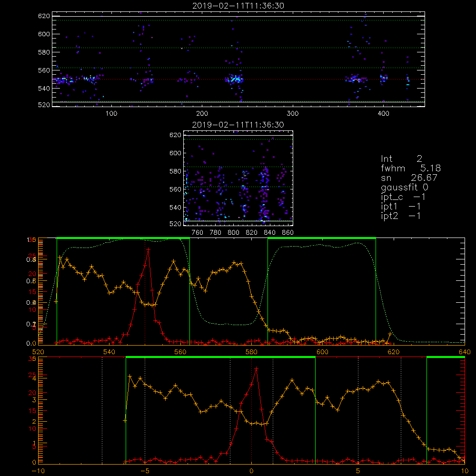The width and height of the screenshot is (476, 476).
Task: Select the 'ipt1 -1' readout text
Action: coord(400,207)
